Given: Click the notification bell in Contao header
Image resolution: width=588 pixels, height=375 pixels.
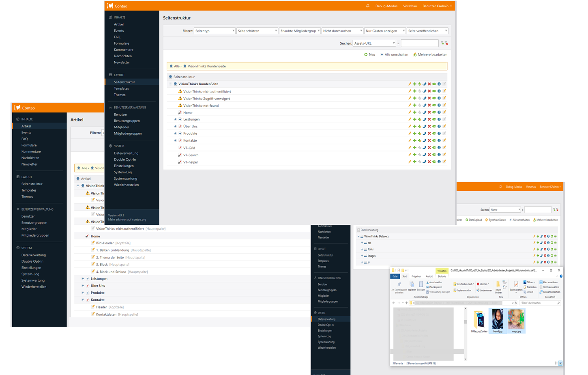Looking at the screenshot, I should [368, 6].
